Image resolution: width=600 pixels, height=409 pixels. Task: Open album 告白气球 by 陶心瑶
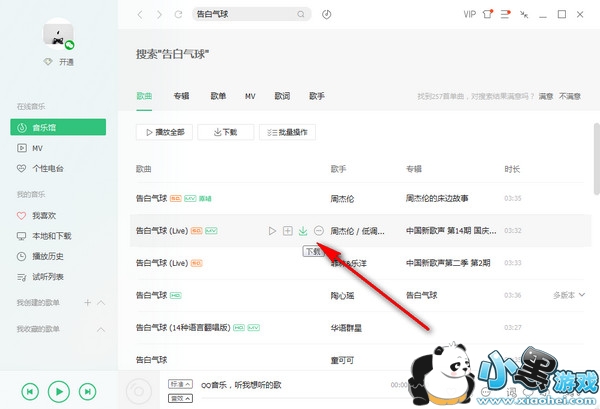point(421,295)
